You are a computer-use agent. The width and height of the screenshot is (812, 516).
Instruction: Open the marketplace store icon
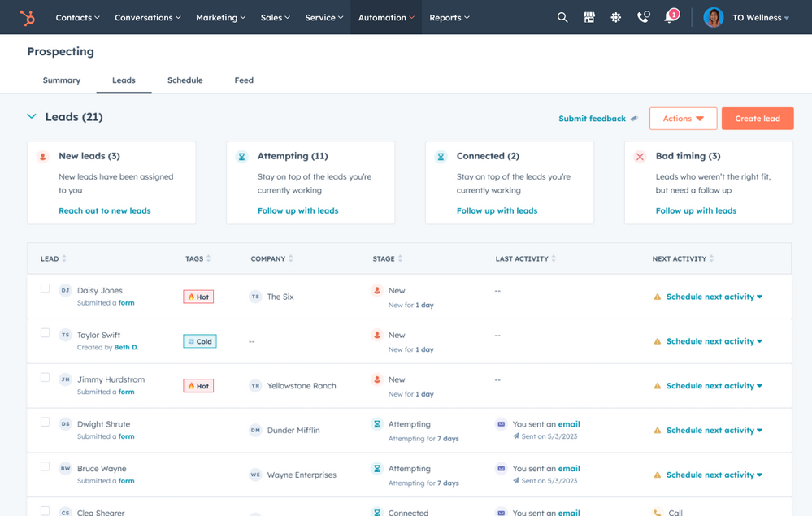[x=589, y=17]
